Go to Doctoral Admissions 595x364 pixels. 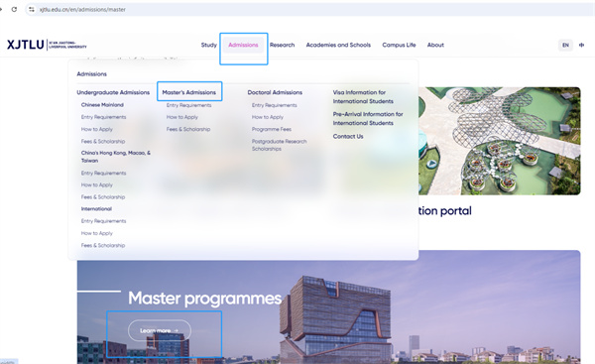pos(275,92)
